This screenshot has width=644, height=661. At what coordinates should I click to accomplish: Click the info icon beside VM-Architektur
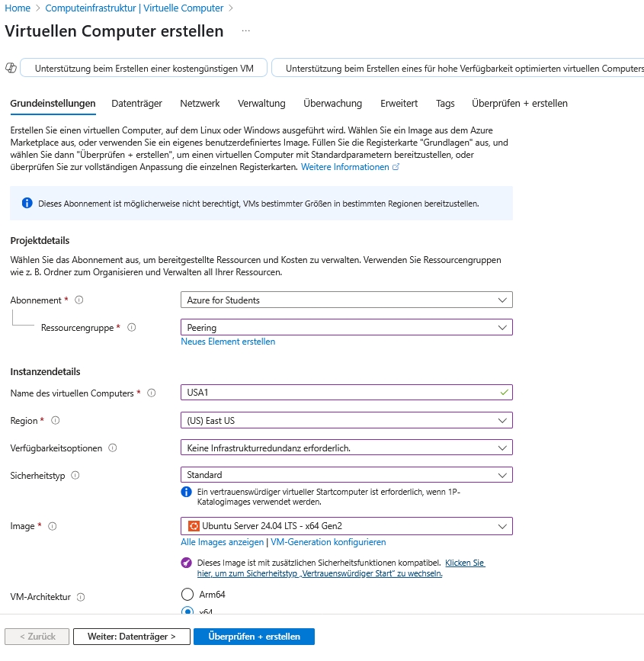click(81, 598)
